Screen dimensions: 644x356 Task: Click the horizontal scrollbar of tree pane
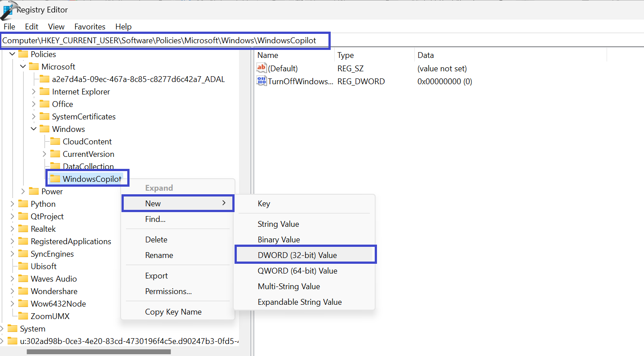pyautogui.click(x=98, y=352)
